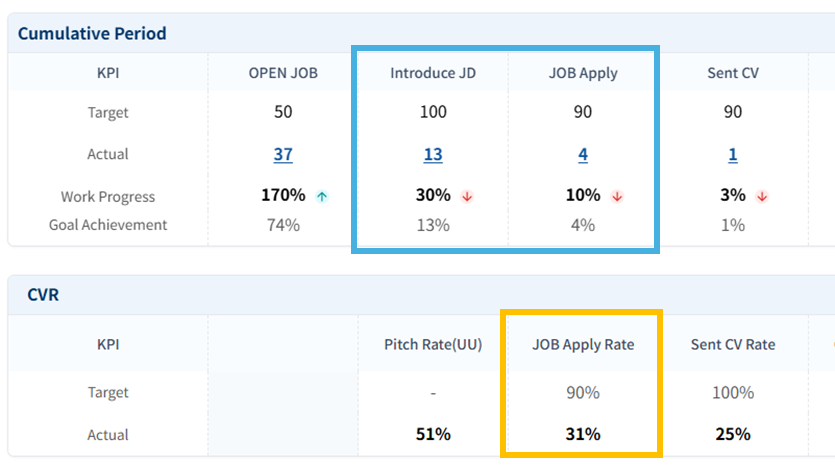Click the OPEN JOB column header
Viewport: 835px width, 465px height.
coord(283,73)
